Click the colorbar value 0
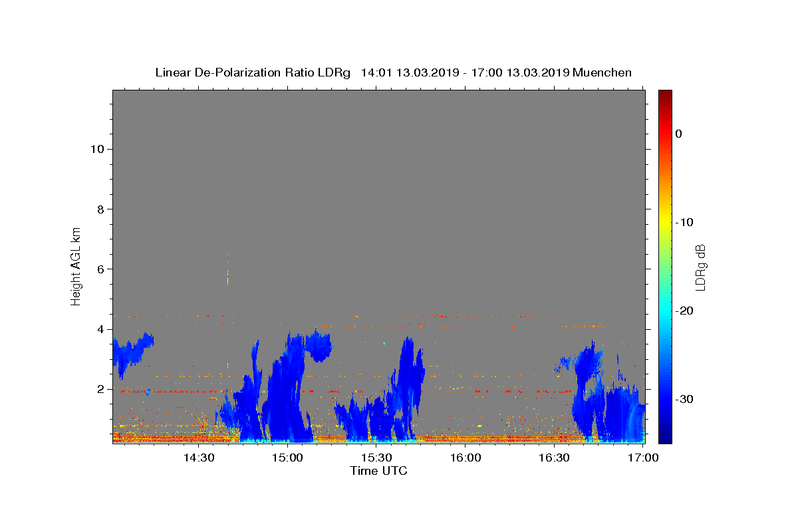 678,134
